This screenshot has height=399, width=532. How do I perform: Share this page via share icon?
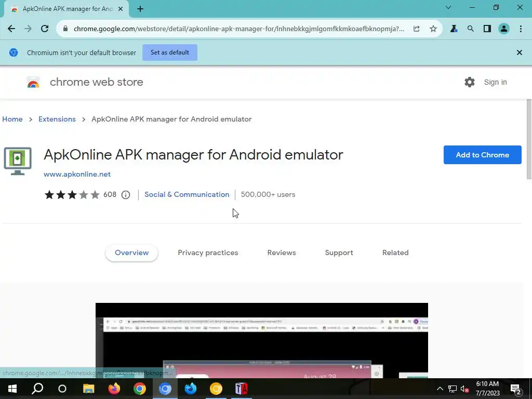coord(416,29)
